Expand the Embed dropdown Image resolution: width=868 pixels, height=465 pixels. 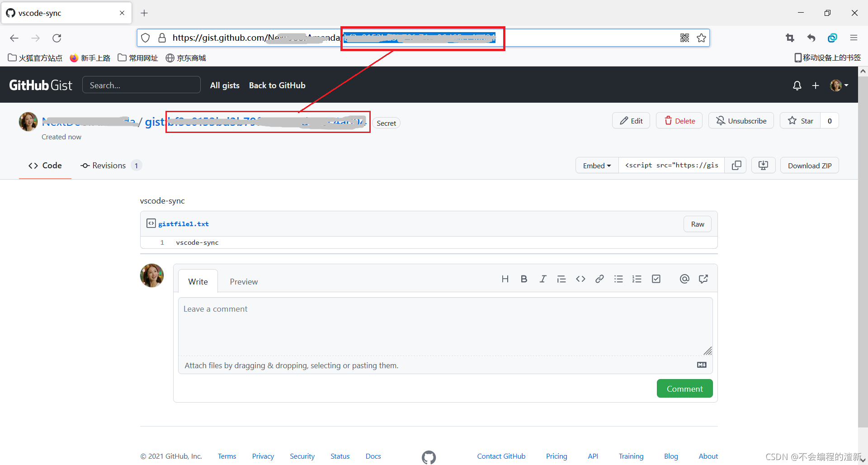tap(597, 166)
